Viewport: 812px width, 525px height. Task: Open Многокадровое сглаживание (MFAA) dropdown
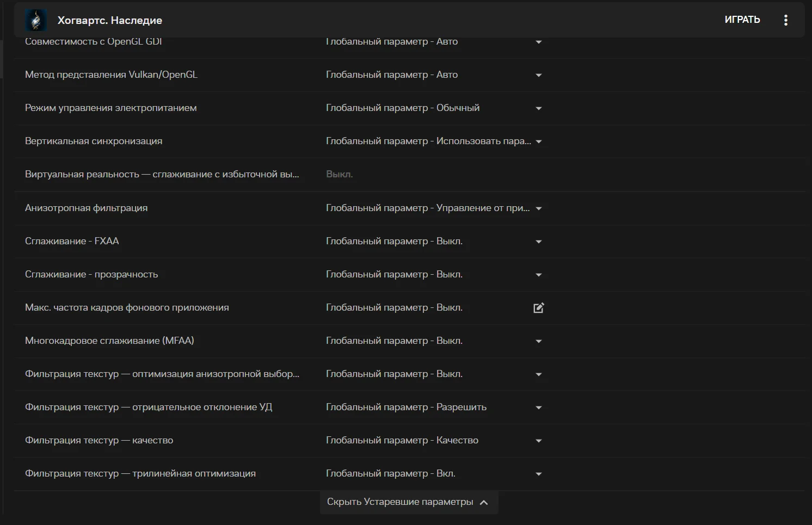click(538, 341)
